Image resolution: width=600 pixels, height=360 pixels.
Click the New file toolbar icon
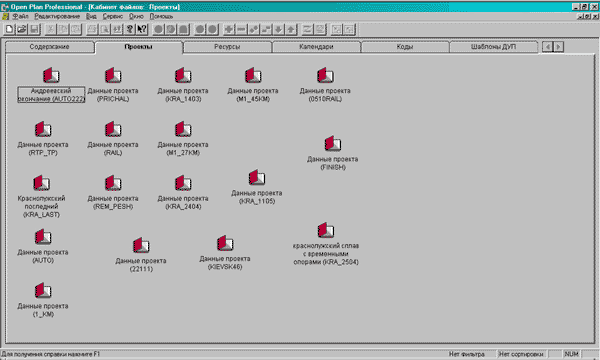pos(10,29)
